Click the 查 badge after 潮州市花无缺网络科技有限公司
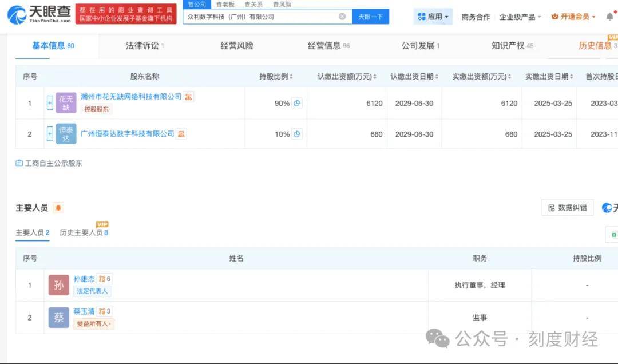 click(189, 97)
